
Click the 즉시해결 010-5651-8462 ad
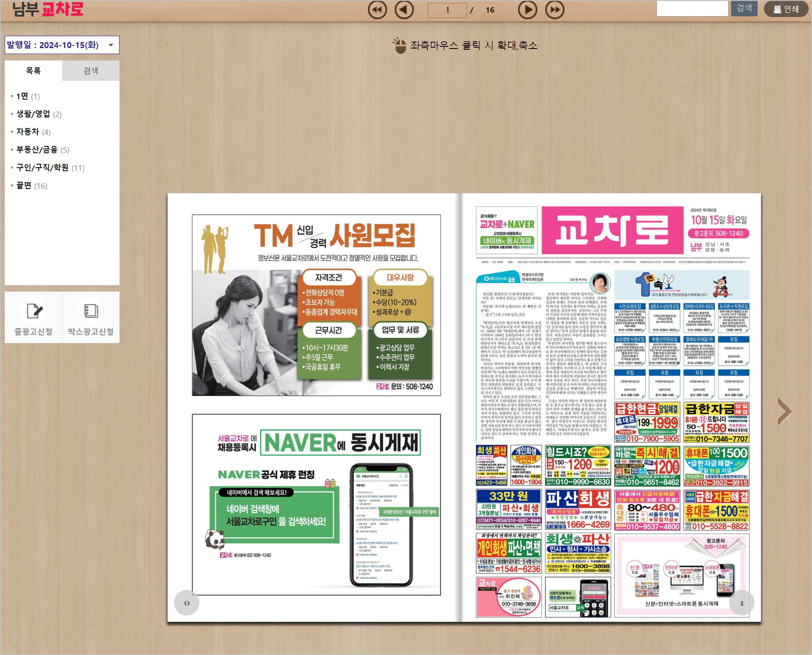point(647,466)
